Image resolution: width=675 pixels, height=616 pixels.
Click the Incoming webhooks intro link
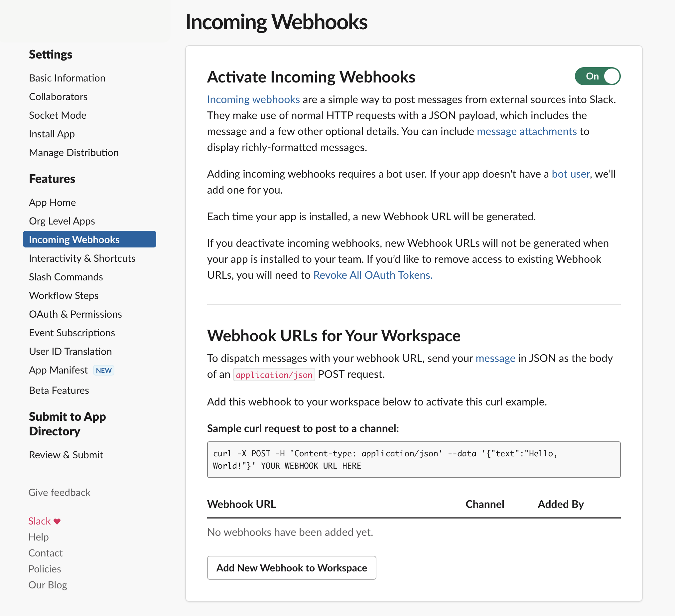tap(253, 99)
